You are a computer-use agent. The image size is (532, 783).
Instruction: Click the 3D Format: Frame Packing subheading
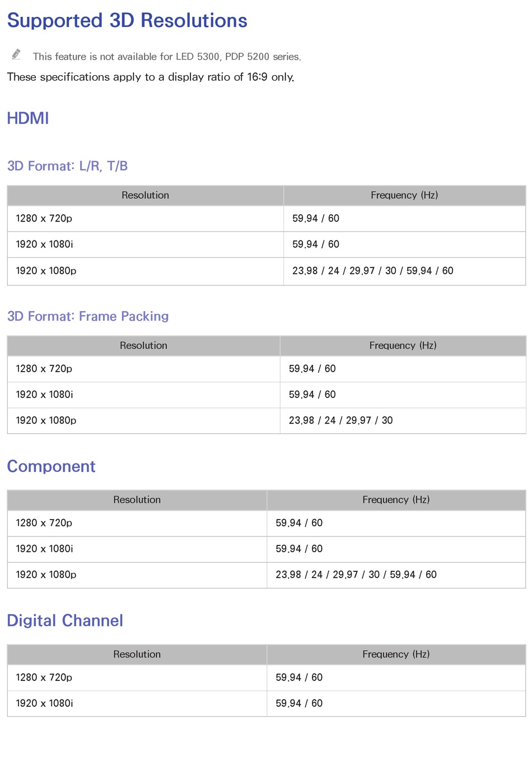(x=88, y=316)
